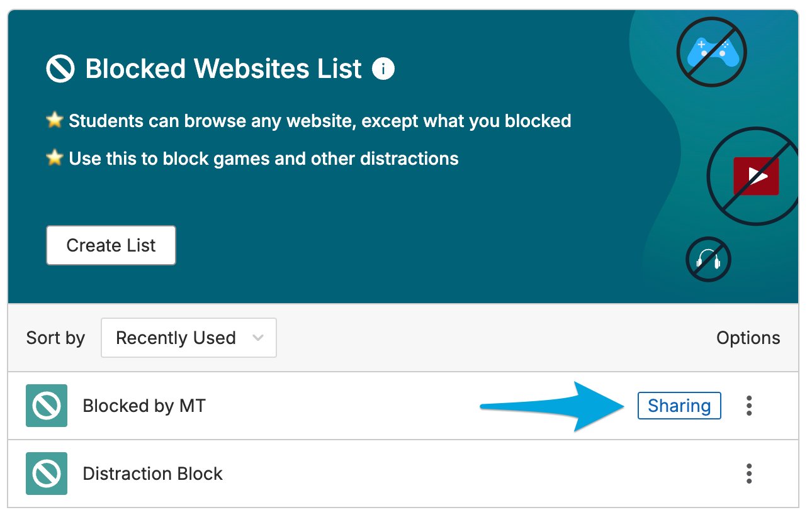Click the crossed-out game controller icon
The image size is (812, 527).
click(x=711, y=52)
